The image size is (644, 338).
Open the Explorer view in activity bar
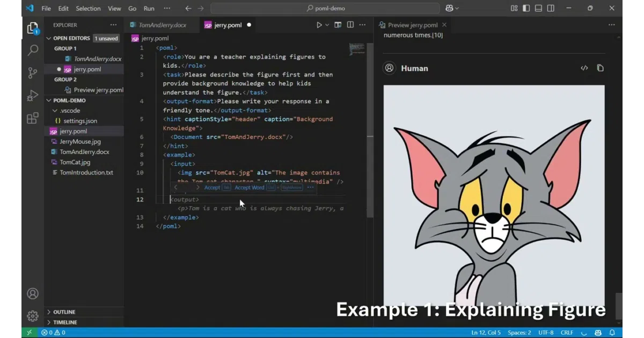[33, 28]
